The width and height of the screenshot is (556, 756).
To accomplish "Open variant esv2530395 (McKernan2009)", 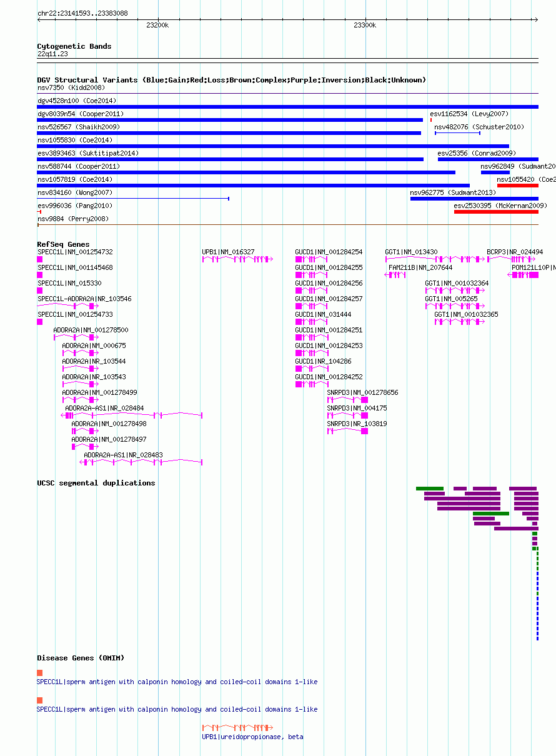I will click(500, 206).
